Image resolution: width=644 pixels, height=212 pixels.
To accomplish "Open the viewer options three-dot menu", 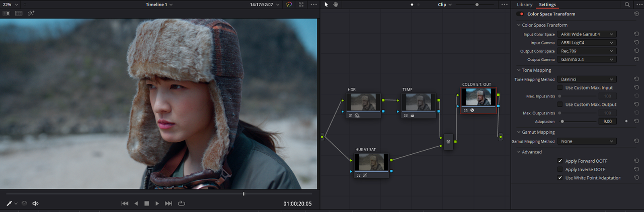I will tap(314, 5).
